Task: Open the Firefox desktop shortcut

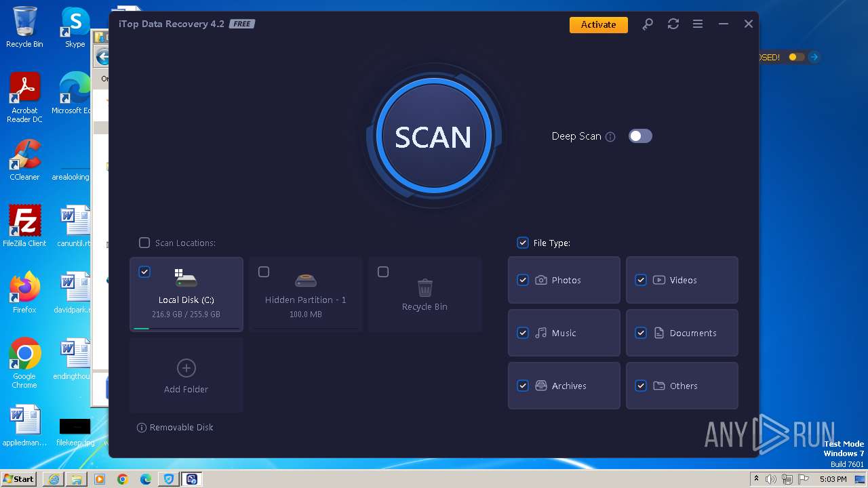Action: coord(24,293)
